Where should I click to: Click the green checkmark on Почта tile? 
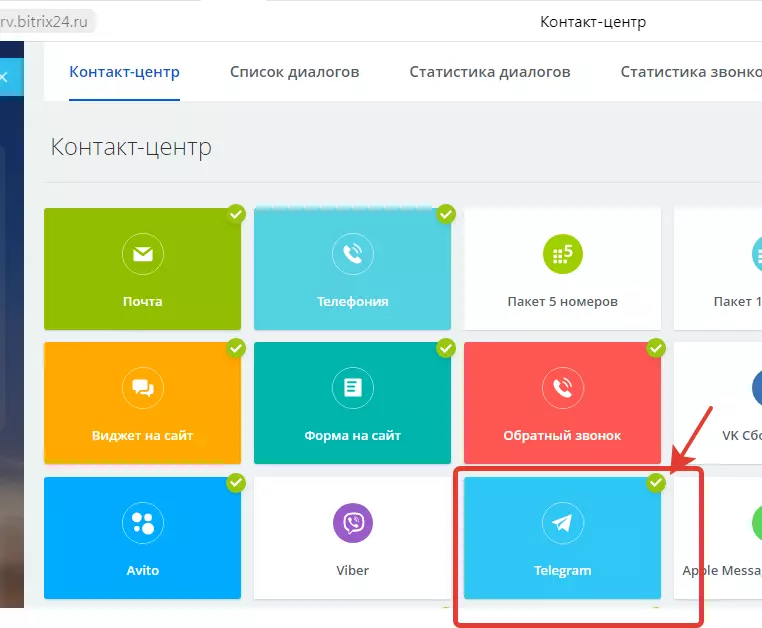236,214
